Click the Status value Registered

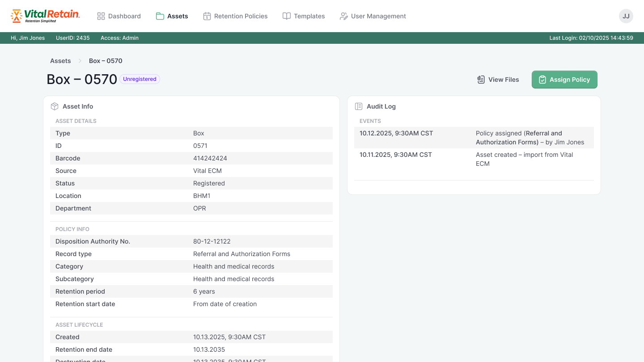pos(209,183)
